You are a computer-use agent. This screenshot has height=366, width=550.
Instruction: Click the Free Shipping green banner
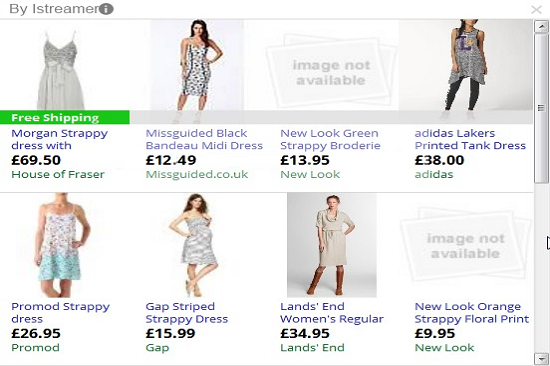click(65, 117)
